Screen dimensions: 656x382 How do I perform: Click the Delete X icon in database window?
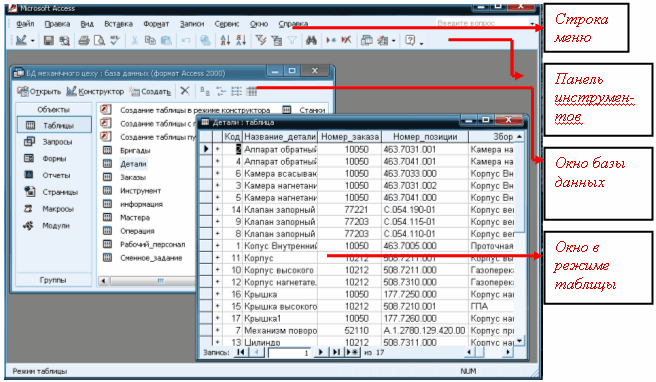(184, 90)
